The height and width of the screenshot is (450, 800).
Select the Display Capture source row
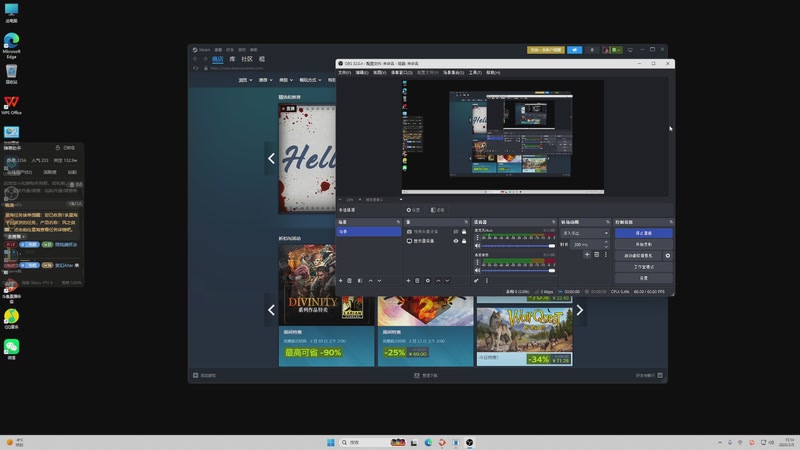[x=436, y=241]
